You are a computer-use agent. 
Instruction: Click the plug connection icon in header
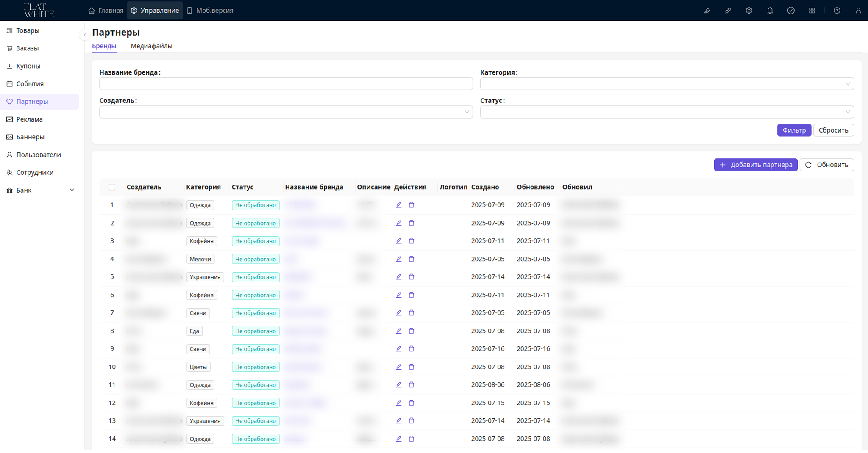click(x=728, y=11)
